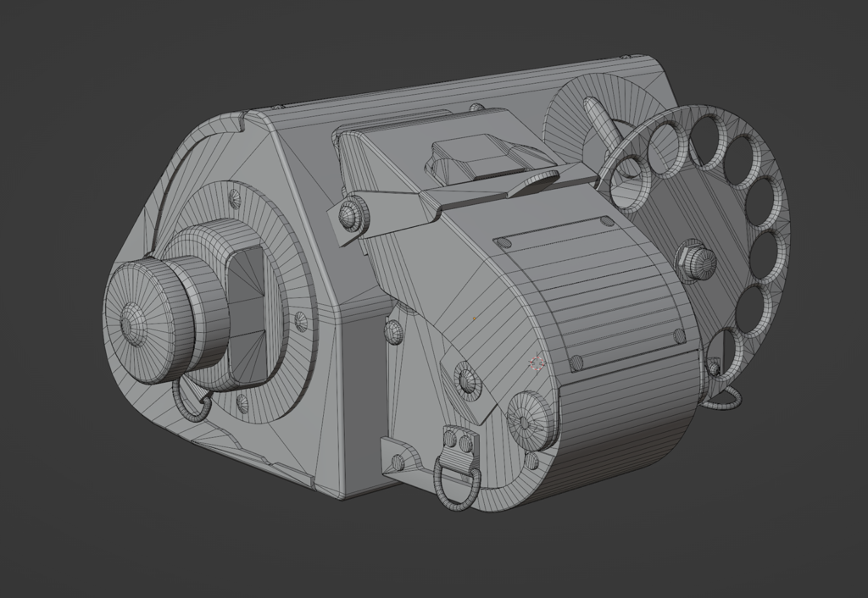Click the domed rivet on the upper bracket
Viewport: 868px width, 598px height.
[351, 215]
